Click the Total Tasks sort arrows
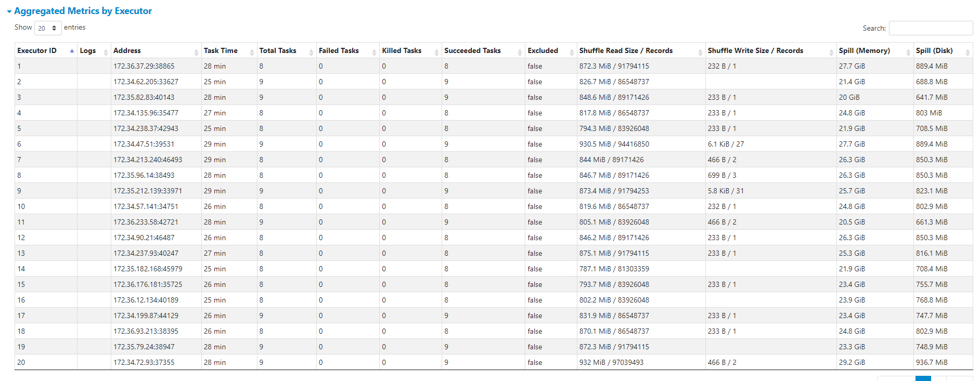Screen dimensions: 980x381 311,51
